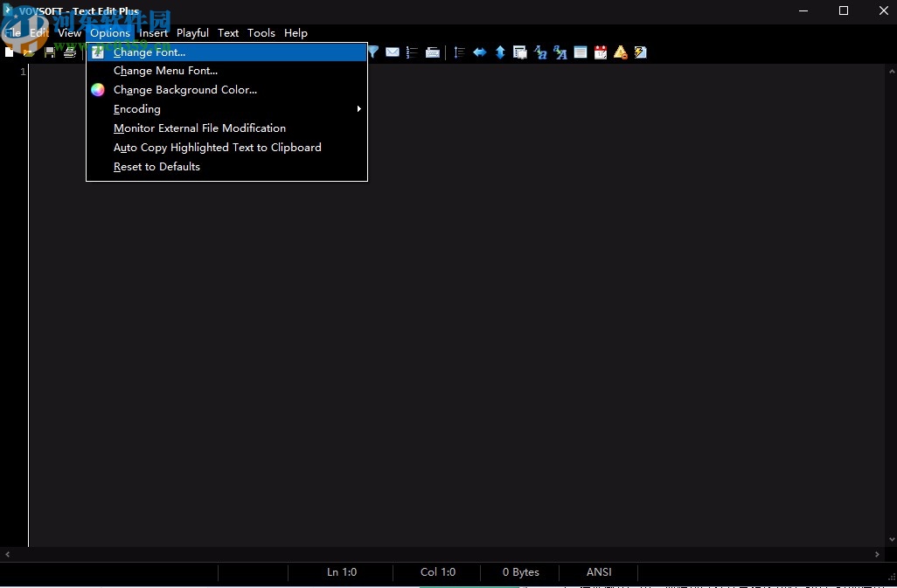897x588 pixels.
Task: Click the right scroll arrow on horizontal scrollbar
Action: click(877, 554)
